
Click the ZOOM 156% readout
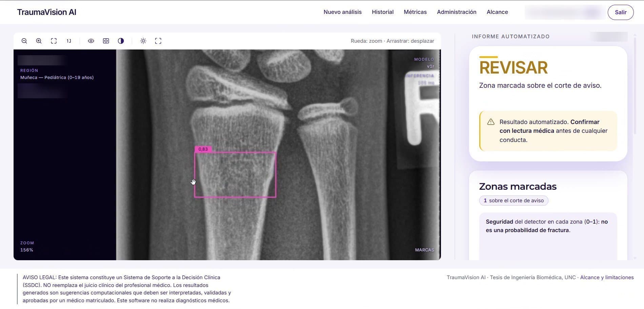(27, 247)
